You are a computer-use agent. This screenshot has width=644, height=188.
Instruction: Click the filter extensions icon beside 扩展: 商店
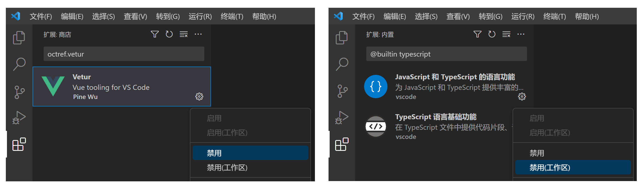[155, 34]
